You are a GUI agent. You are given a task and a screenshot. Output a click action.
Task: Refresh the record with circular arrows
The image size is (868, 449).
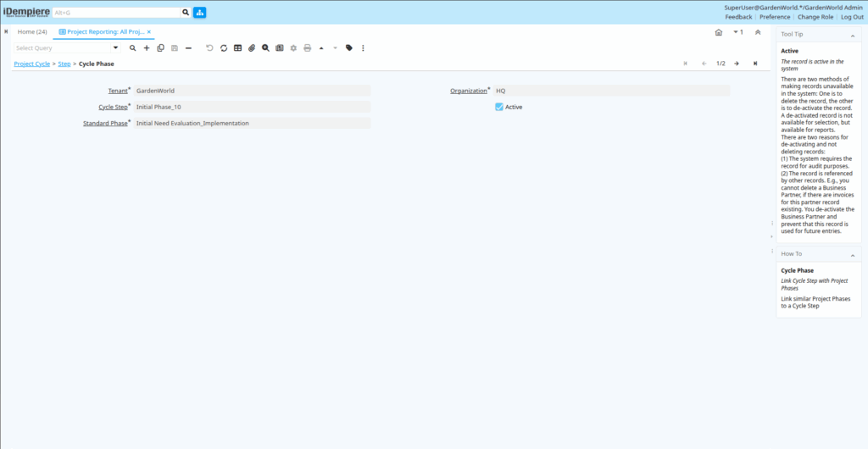coord(224,48)
